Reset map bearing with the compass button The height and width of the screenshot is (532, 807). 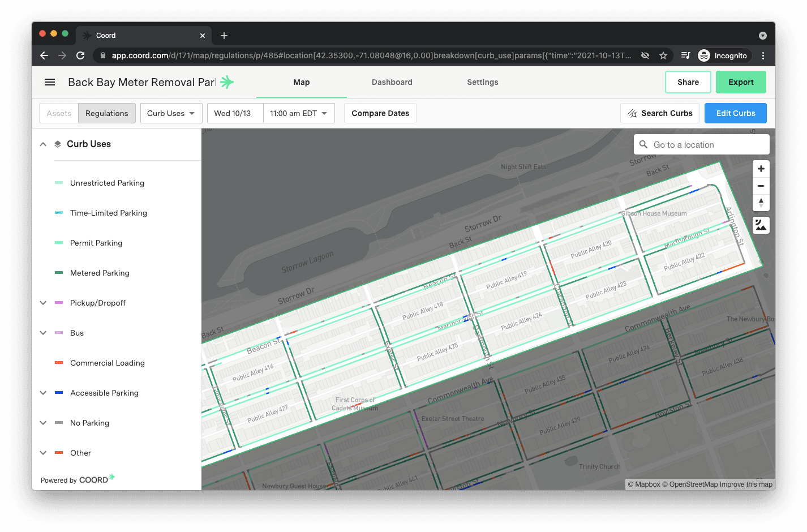coord(761,203)
